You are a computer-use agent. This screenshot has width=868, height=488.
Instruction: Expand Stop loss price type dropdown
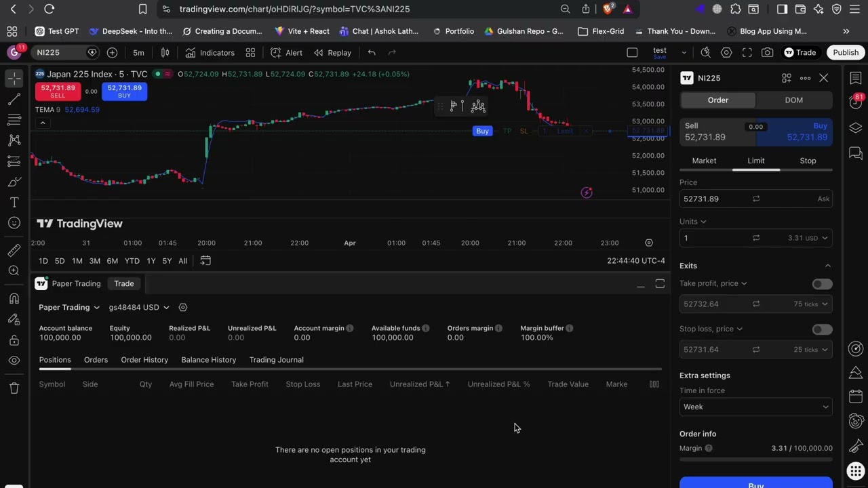click(711, 329)
